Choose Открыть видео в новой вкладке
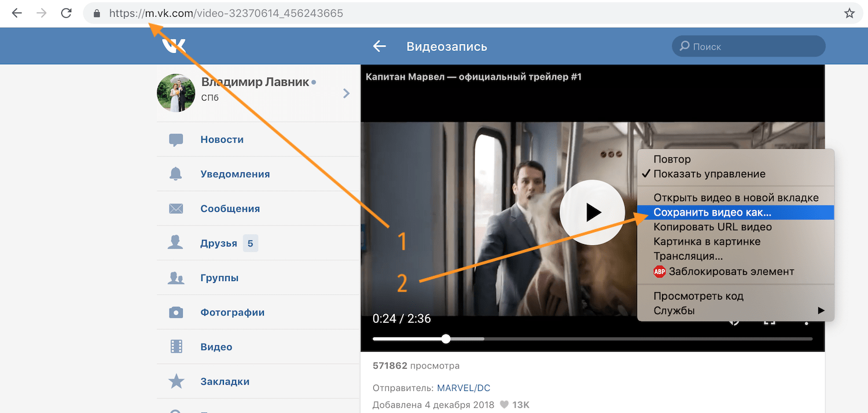The width and height of the screenshot is (868, 413). point(735,198)
